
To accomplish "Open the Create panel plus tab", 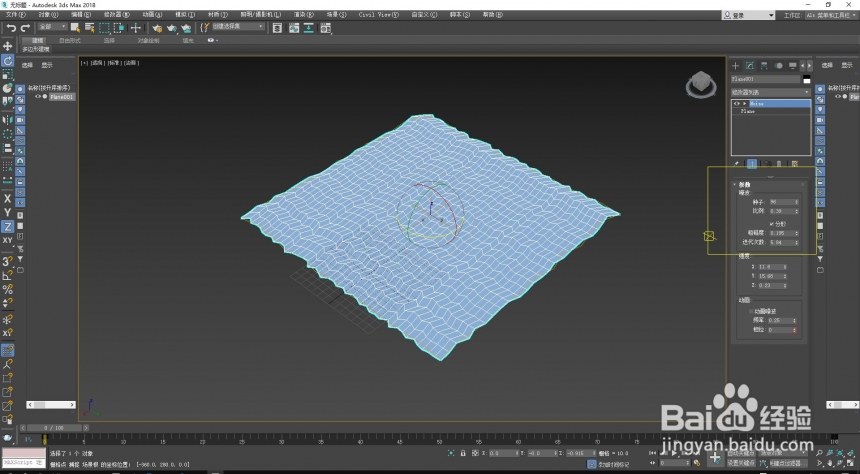I will 735,66.
